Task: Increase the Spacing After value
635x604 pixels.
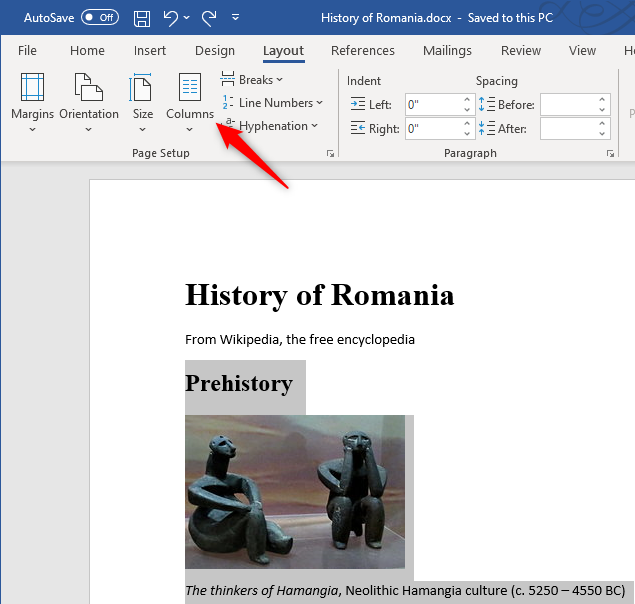Action: click(x=602, y=123)
